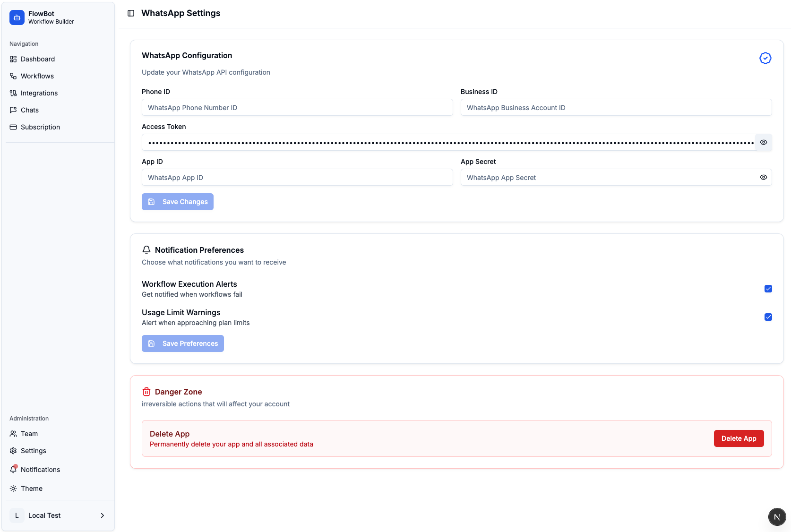This screenshot has height=532, width=791.
Task: Click the Theme sun icon
Action: tap(13, 489)
